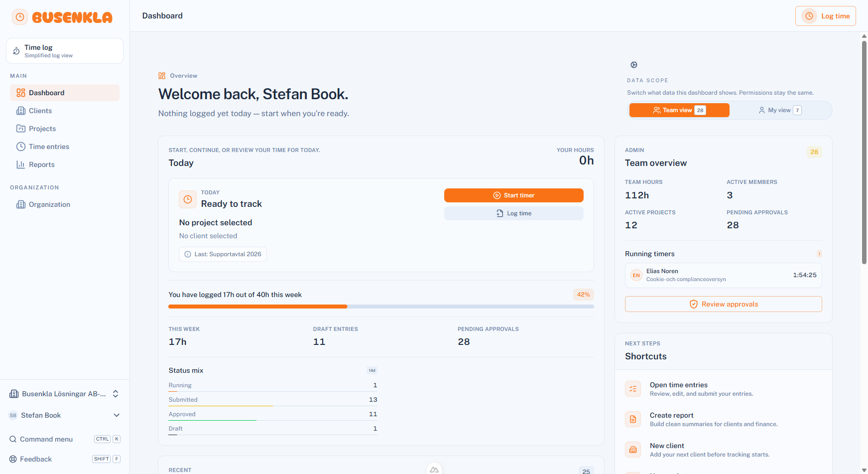
Task: Open the Feedback option
Action: (x=65, y=459)
